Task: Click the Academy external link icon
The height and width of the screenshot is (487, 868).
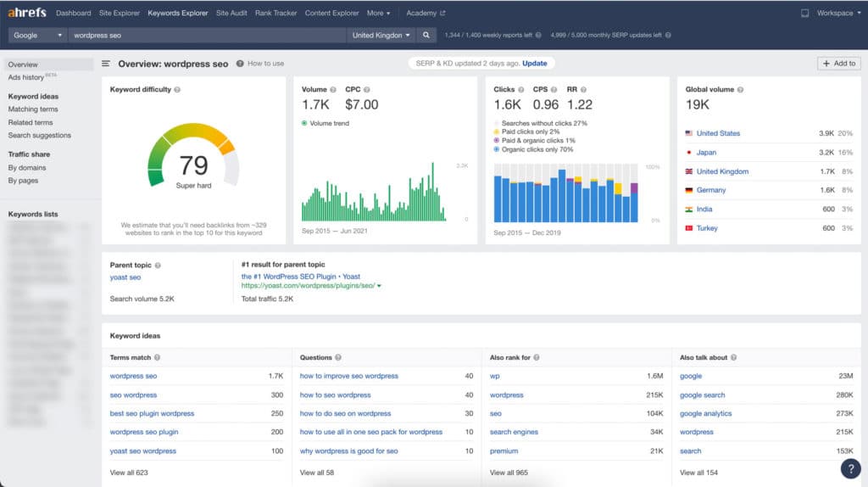Action: pyautogui.click(x=442, y=13)
